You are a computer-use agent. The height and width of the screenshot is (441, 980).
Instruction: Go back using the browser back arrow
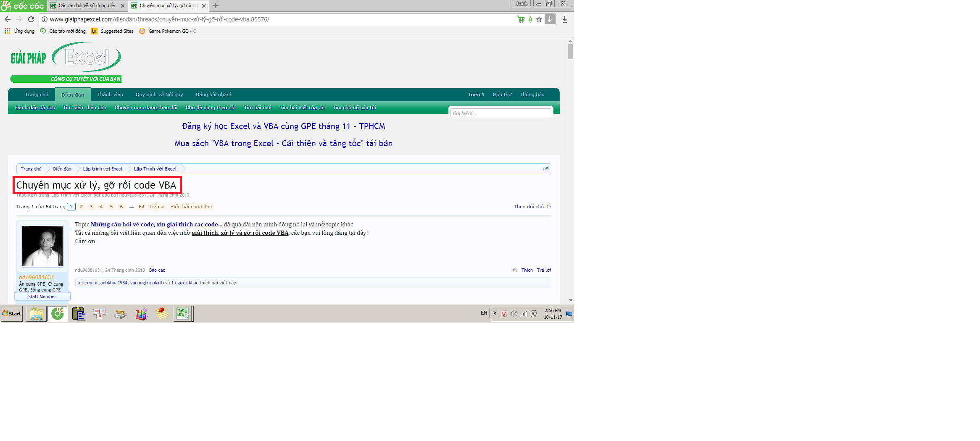[8, 19]
